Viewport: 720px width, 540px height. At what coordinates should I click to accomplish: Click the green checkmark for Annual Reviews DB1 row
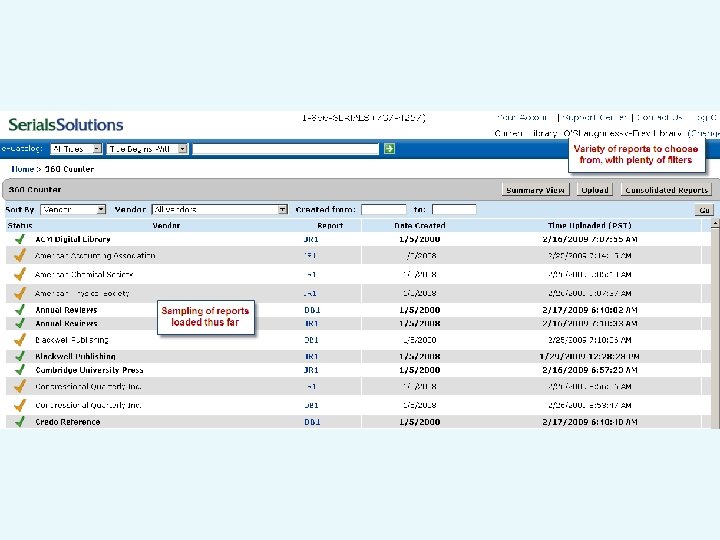click(x=20, y=309)
